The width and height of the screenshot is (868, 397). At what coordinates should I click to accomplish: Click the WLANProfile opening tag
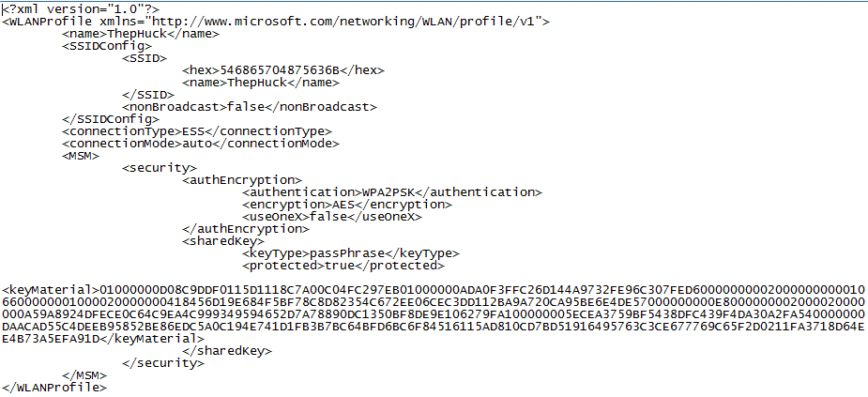pos(276,22)
